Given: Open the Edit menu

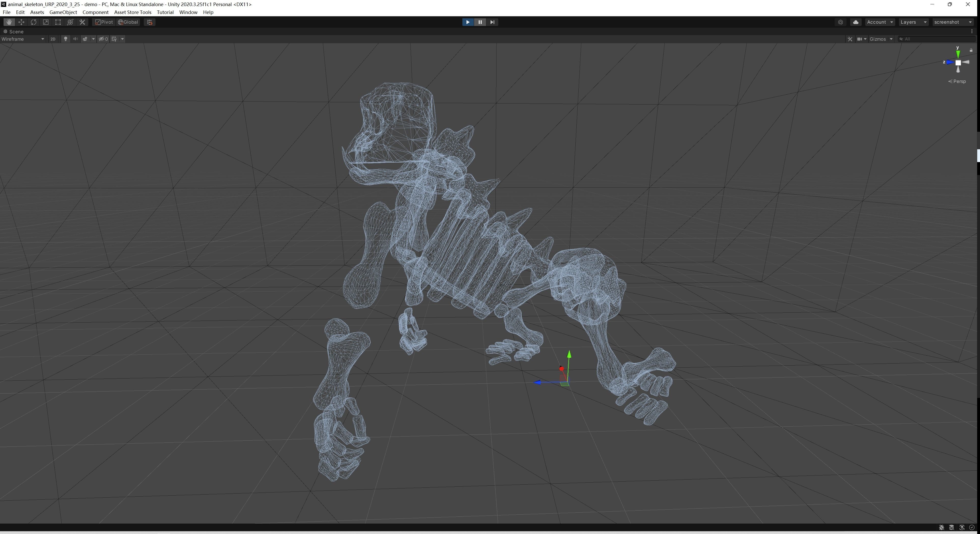Looking at the screenshot, I should 20,12.
